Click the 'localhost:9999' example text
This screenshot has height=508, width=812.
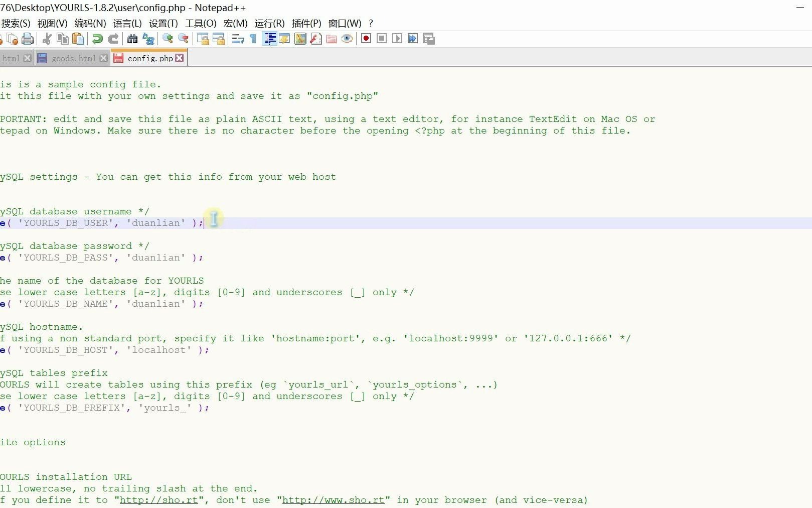click(451, 338)
